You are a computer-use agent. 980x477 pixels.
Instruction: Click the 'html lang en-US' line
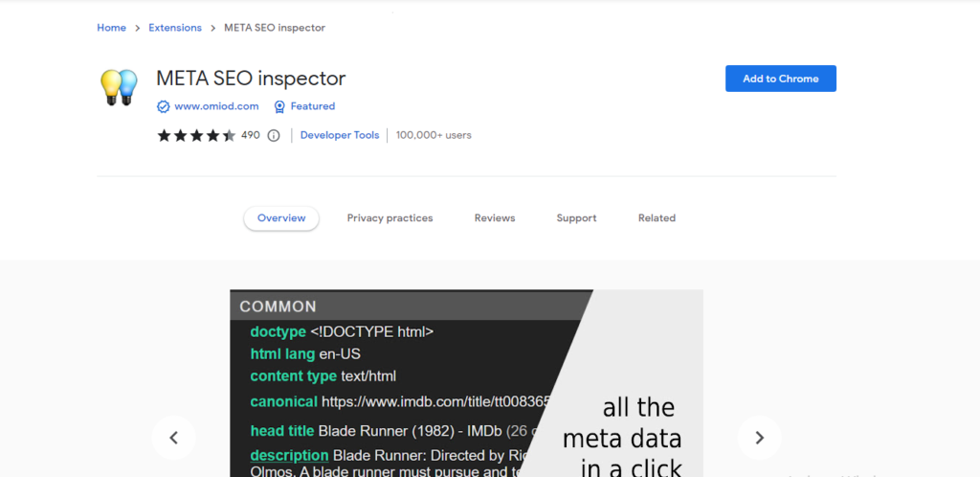pos(305,354)
